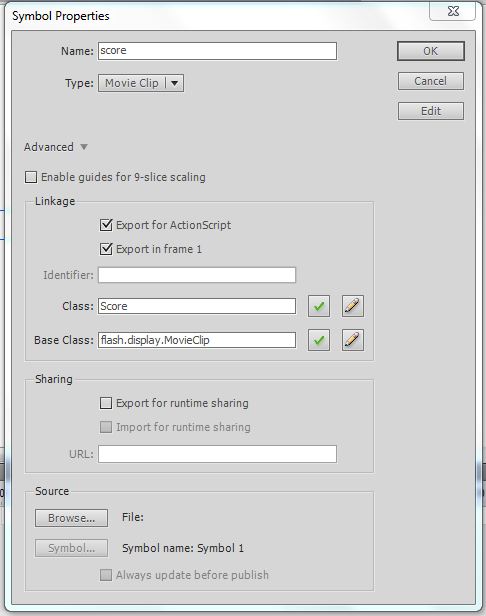
Task: Validate Base Class with green checkmark icon
Action: 319,340
